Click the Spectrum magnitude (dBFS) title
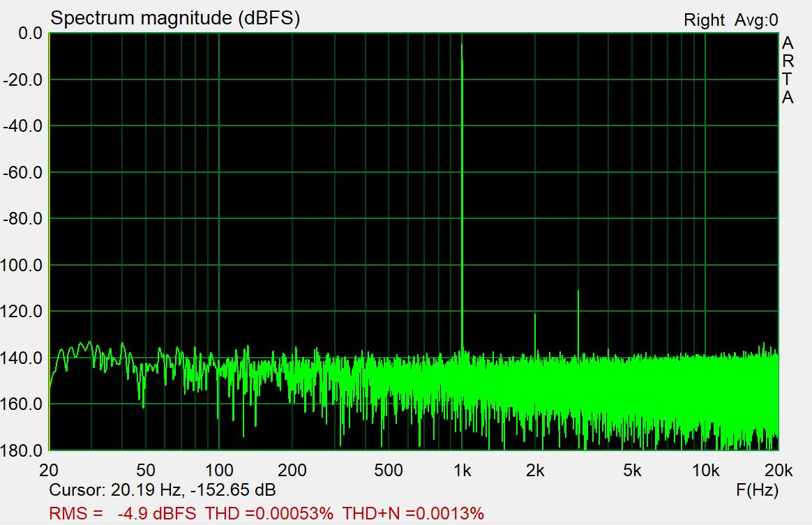Image resolution: width=812 pixels, height=525 pixels. (x=175, y=18)
